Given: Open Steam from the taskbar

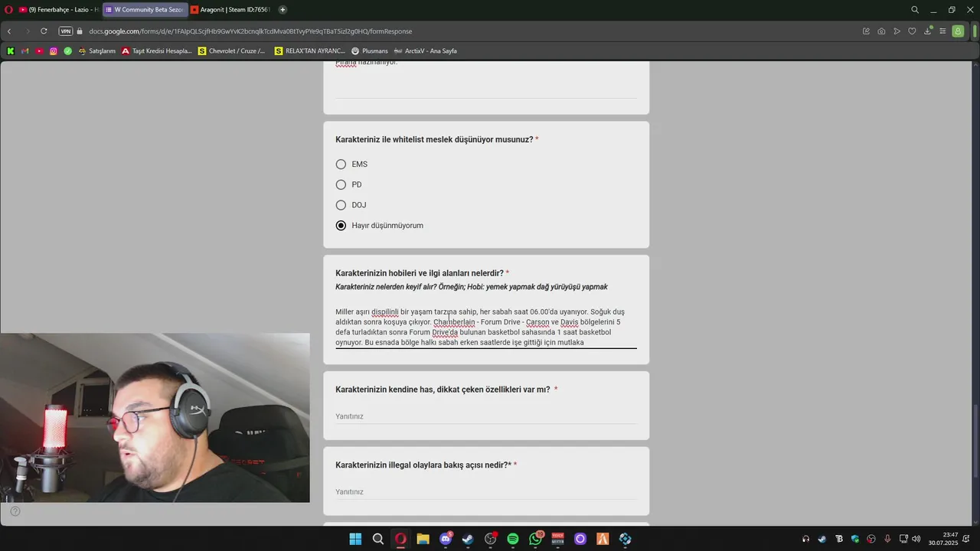Looking at the screenshot, I should (468, 539).
